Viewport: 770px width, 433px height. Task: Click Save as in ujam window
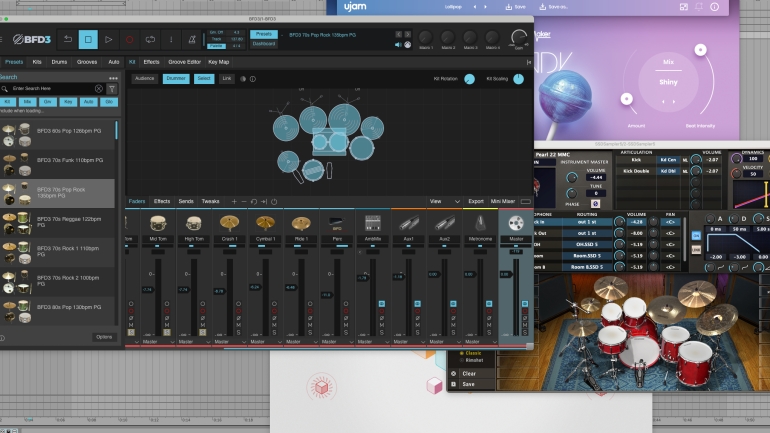[553, 7]
